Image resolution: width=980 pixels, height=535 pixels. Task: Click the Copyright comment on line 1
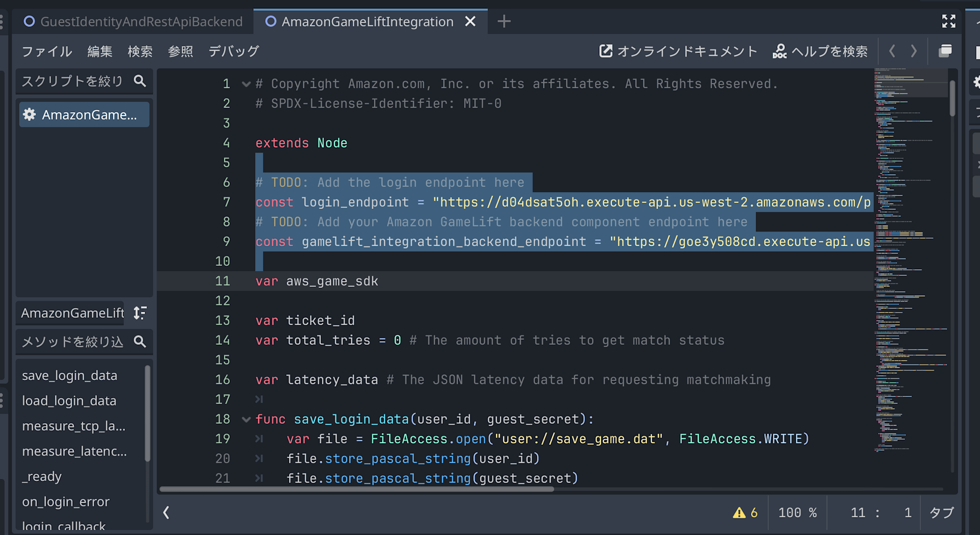pos(516,84)
